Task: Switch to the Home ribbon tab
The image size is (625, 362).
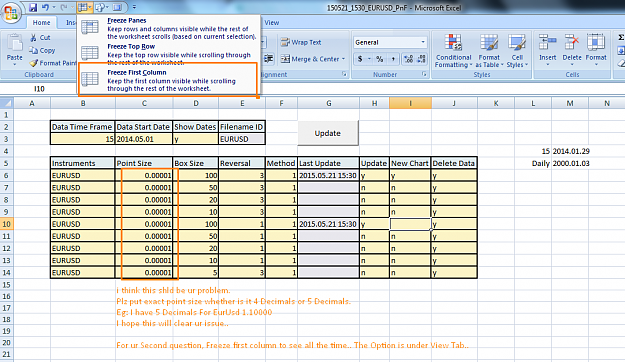Action: point(41,23)
